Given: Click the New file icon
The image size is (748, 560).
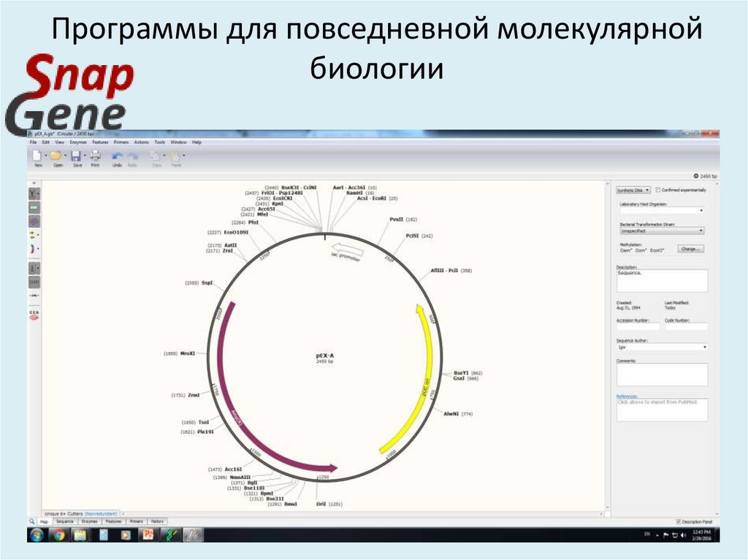Looking at the screenshot, I should coord(39,155).
